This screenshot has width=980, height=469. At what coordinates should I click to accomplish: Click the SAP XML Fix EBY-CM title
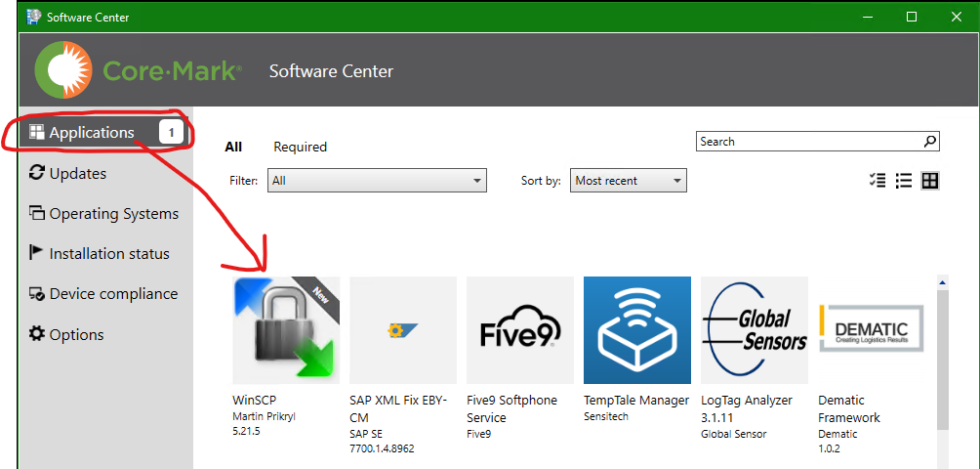tap(399, 409)
